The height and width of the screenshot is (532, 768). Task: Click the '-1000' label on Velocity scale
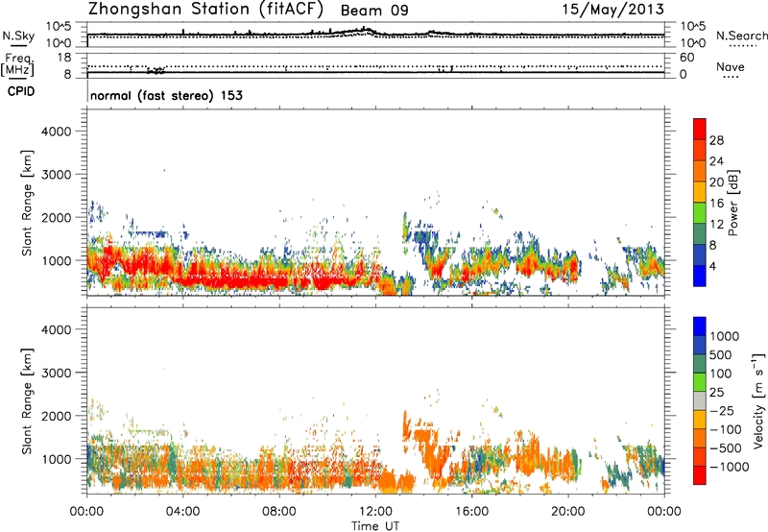pyautogui.click(x=729, y=467)
